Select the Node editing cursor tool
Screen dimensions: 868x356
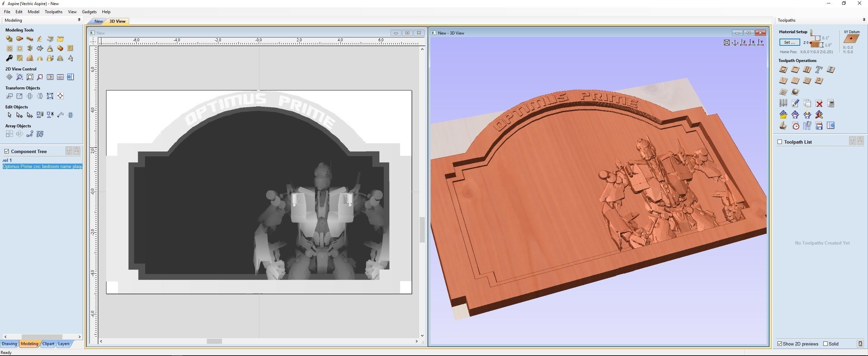[20, 115]
